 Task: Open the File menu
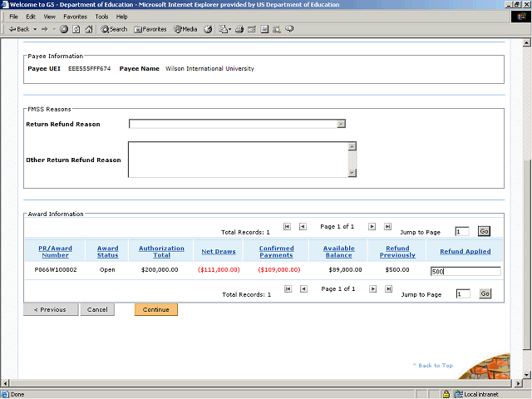click(x=13, y=17)
